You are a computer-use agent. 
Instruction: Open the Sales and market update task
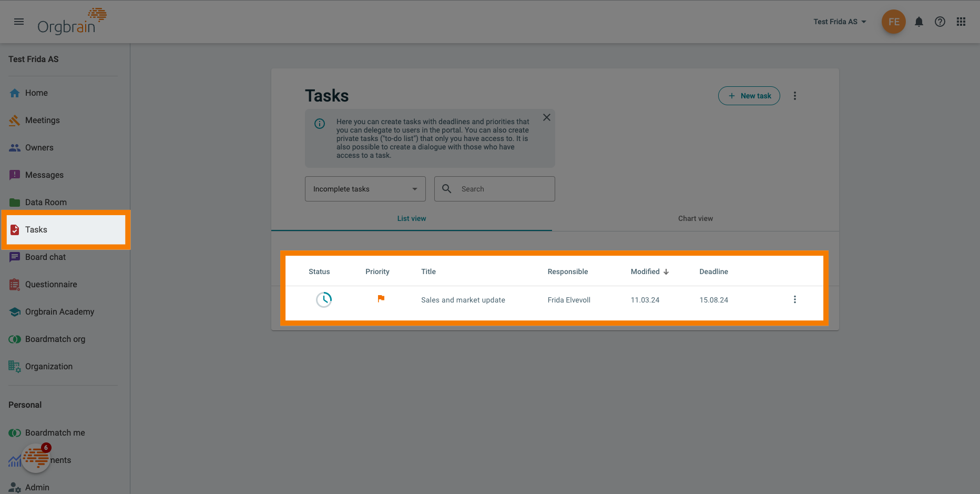[463, 299]
